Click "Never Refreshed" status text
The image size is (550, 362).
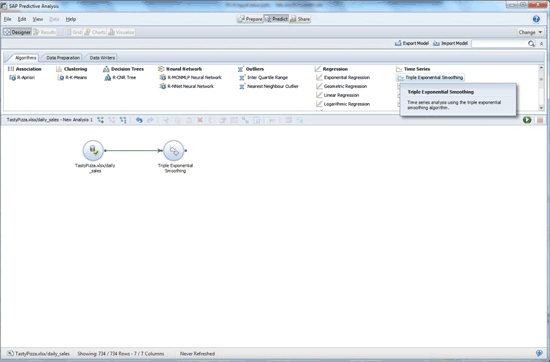(x=197, y=354)
